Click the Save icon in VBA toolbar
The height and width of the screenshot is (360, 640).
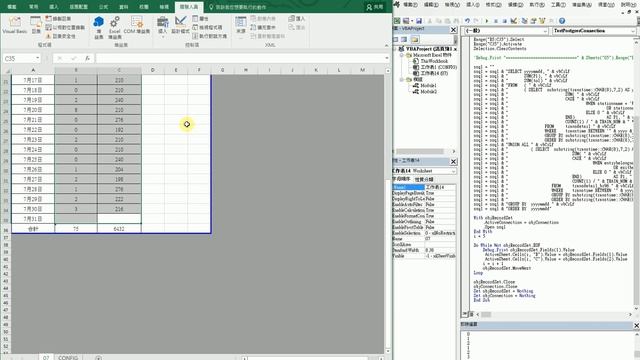[x=419, y=20]
